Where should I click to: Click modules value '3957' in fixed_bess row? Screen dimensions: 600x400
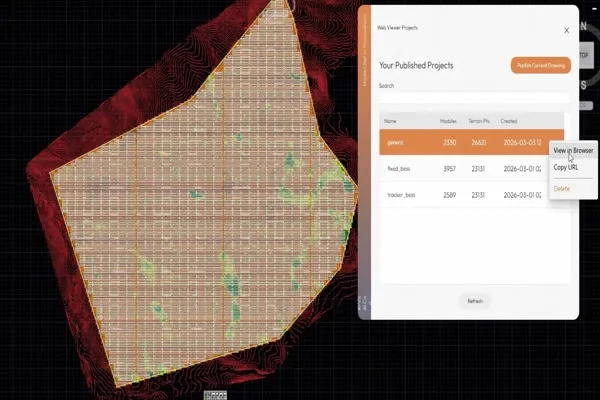tap(450, 168)
